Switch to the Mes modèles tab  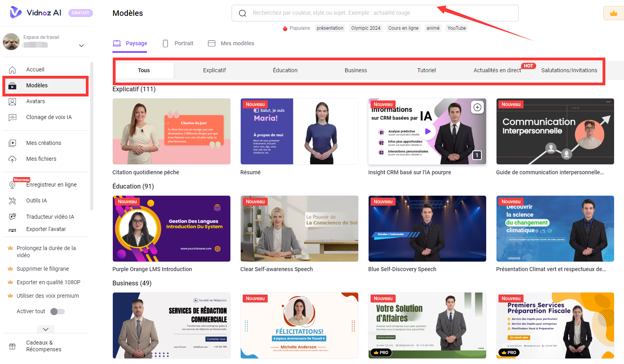coord(231,44)
